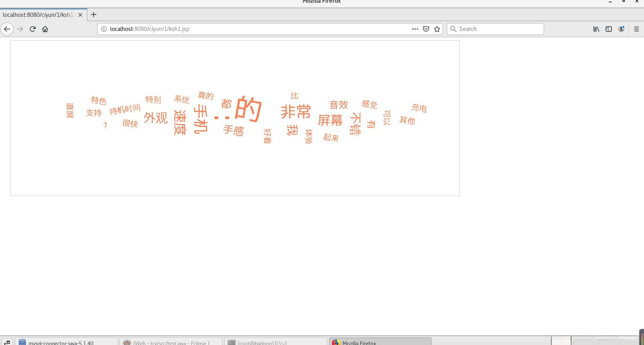Screen dimensions: 644x345
Task: Click the word 好看 in word cloud
Action: [x=267, y=136]
